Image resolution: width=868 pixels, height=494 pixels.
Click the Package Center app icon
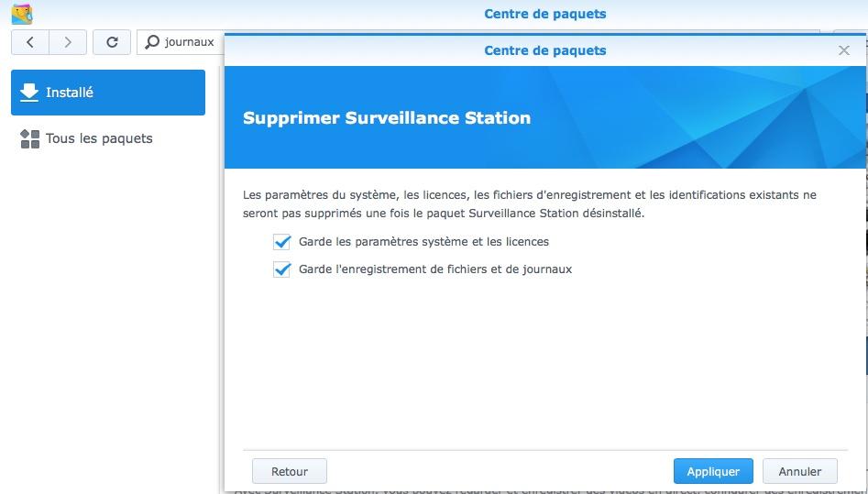(x=21, y=14)
